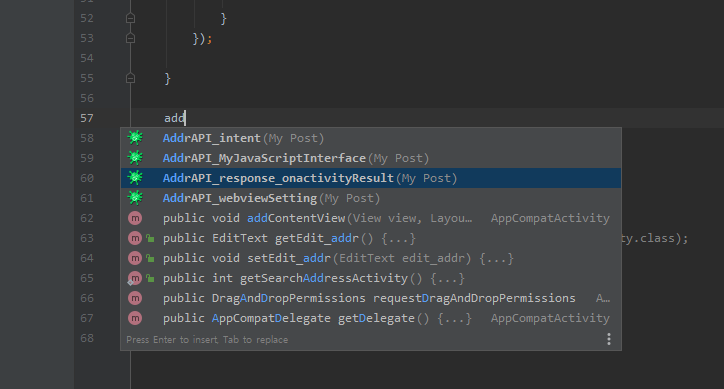Place cursor after typed text 'add'

tap(185, 118)
